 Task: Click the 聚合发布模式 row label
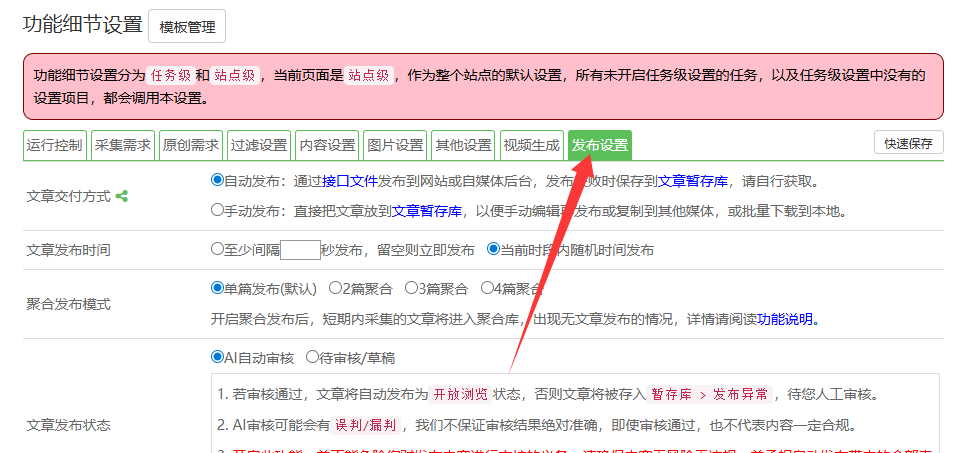(x=68, y=304)
